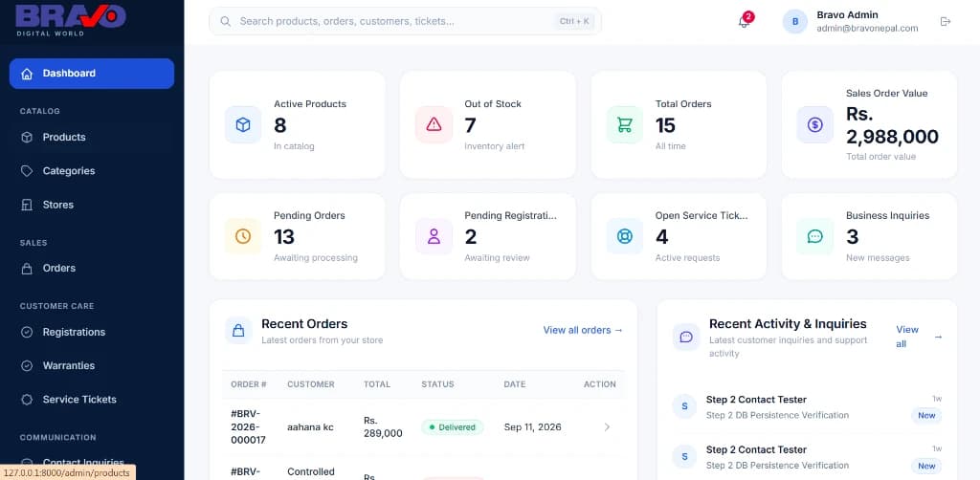
Task: Open order #BRV-2026-000017
Action: [248, 427]
